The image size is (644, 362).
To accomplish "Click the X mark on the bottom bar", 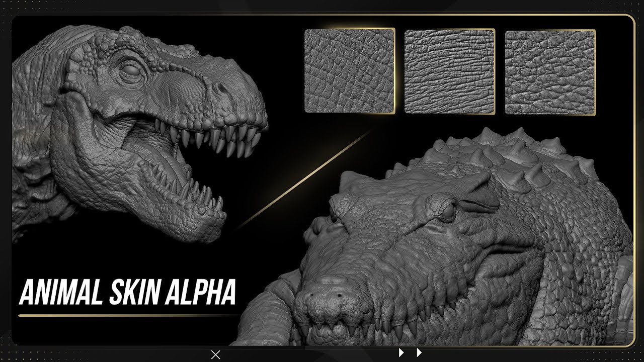I will (216, 355).
